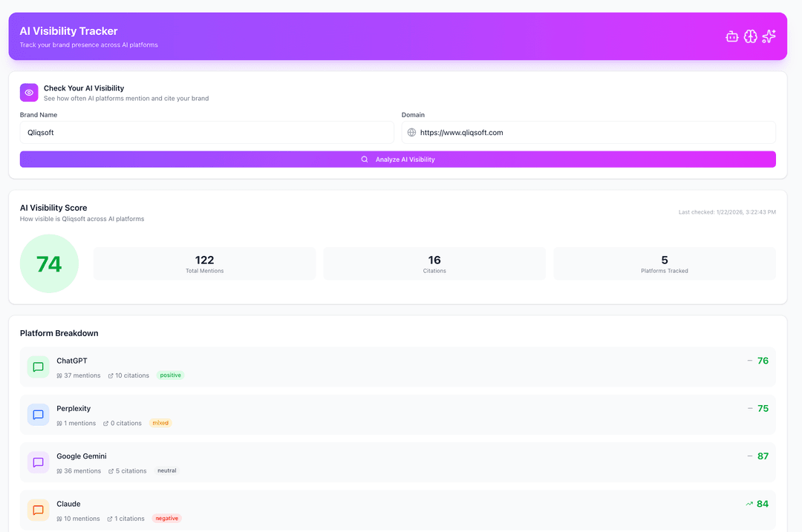This screenshot has height=532, width=802.
Task: Focus the Brand Name input field
Action: (x=206, y=133)
